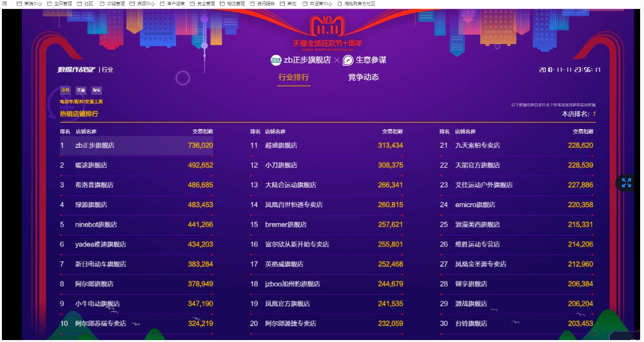Open the 客户运营 bookmark folder
644x342 pixels.
coord(172,3)
